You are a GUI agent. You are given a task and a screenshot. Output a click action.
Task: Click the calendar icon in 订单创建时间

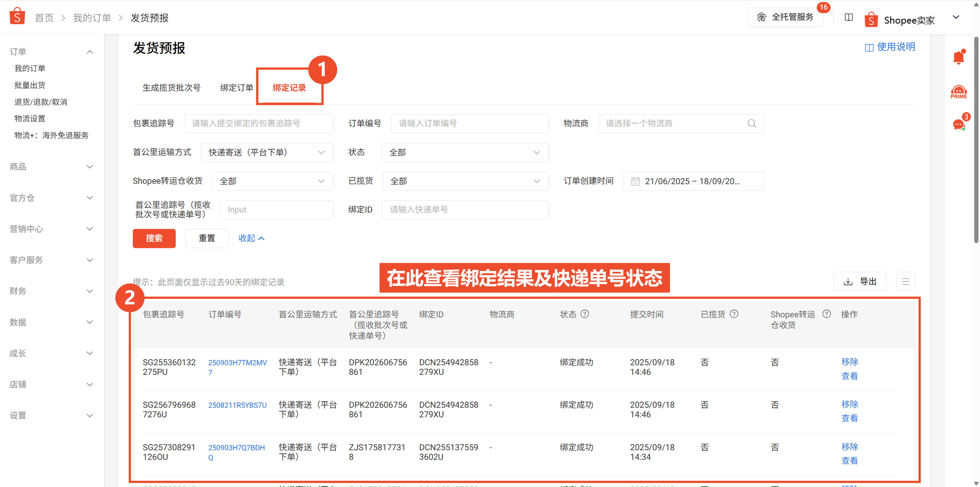[635, 181]
